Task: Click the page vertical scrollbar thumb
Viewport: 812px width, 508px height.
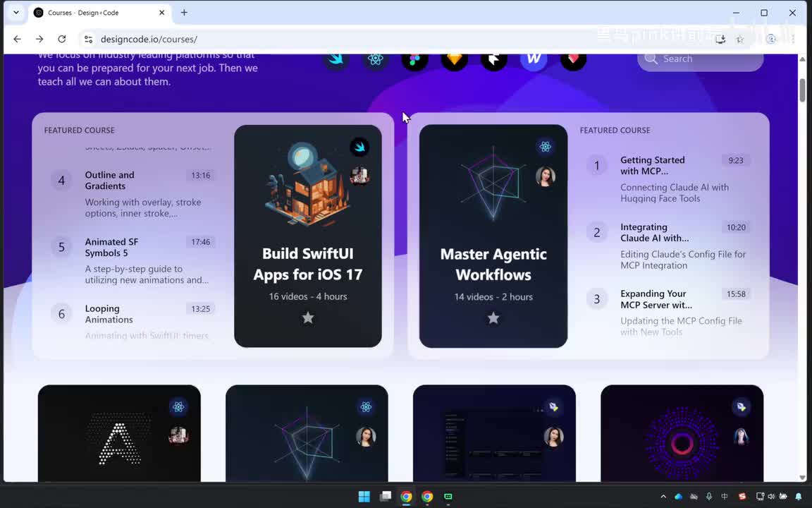Action: tap(802, 90)
